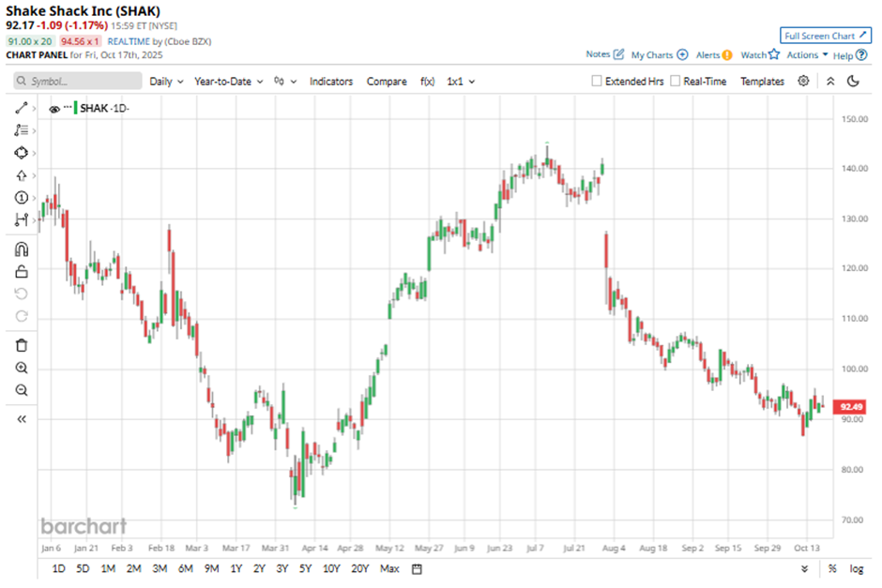Open 1x1 grid layout dropdown
This screenshot has height=588, width=882.
[461, 82]
